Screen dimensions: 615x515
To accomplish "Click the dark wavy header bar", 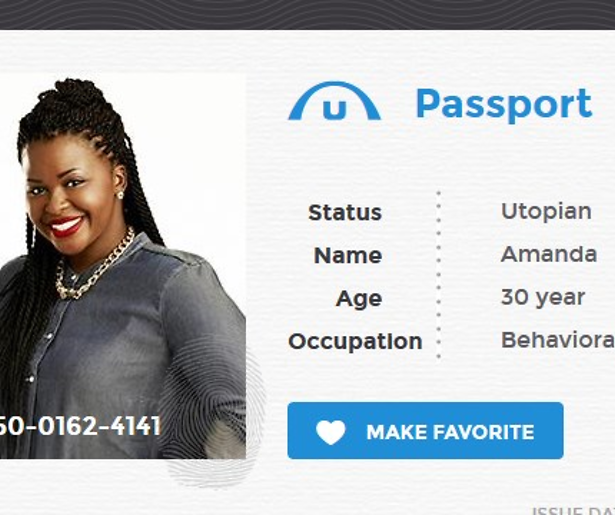I will (x=308, y=15).
